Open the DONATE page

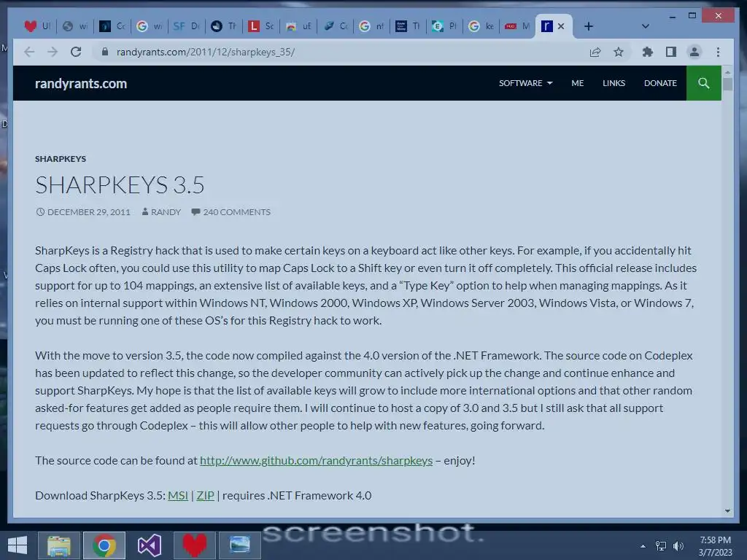(660, 83)
